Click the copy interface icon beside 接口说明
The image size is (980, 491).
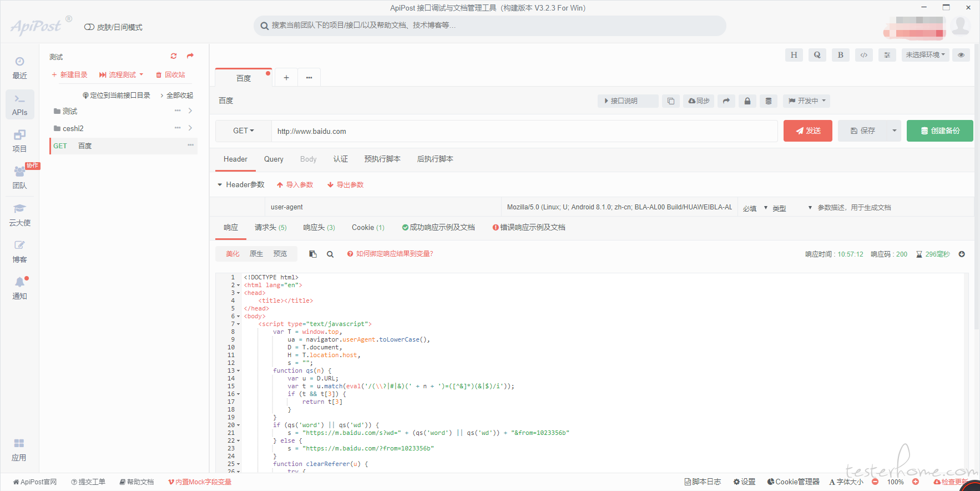[x=670, y=101]
